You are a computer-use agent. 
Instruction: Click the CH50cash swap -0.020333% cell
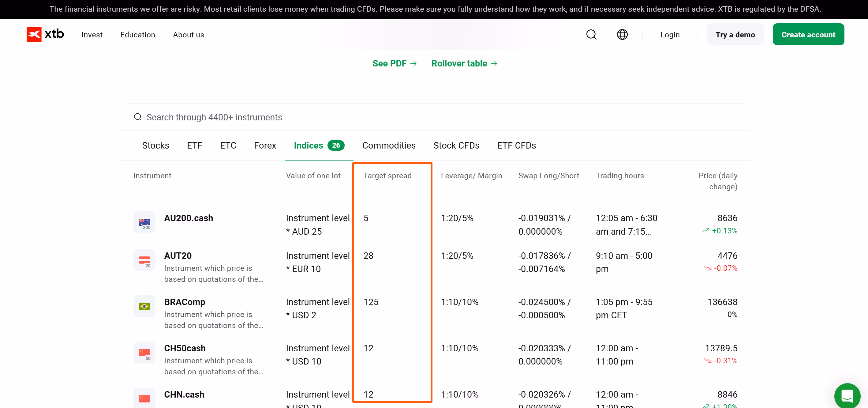coord(544,355)
